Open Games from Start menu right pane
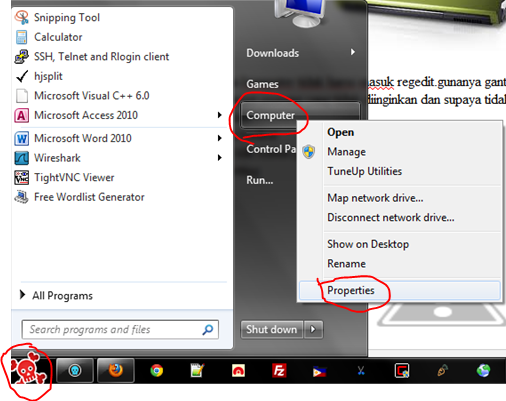The width and height of the screenshot is (506, 401). pos(262,84)
